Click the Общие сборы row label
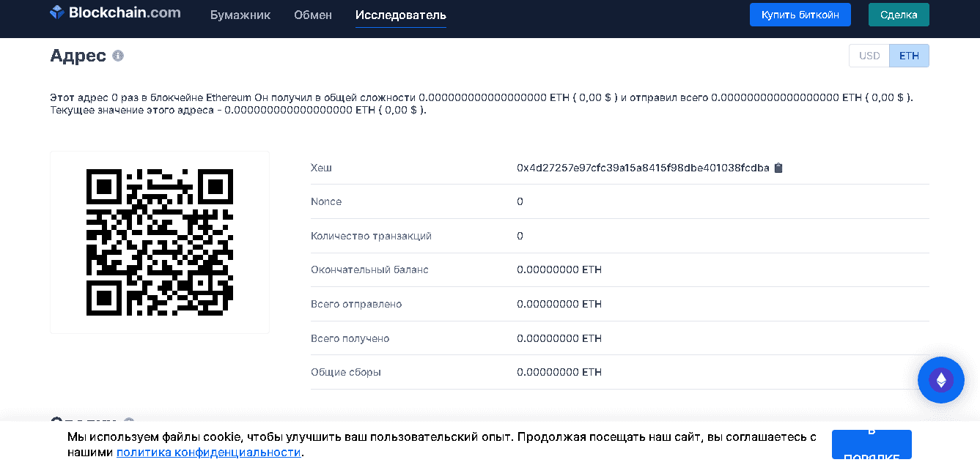 pyautogui.click(x=346, y=372)
